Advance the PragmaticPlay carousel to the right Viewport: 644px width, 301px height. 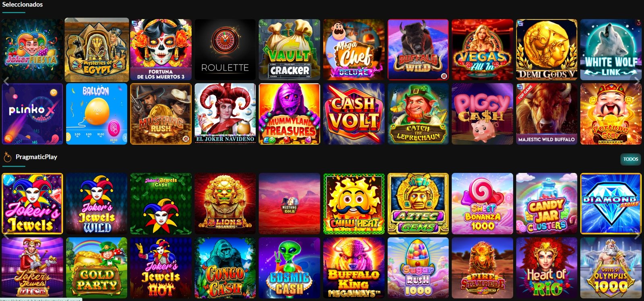coord(637,236)
